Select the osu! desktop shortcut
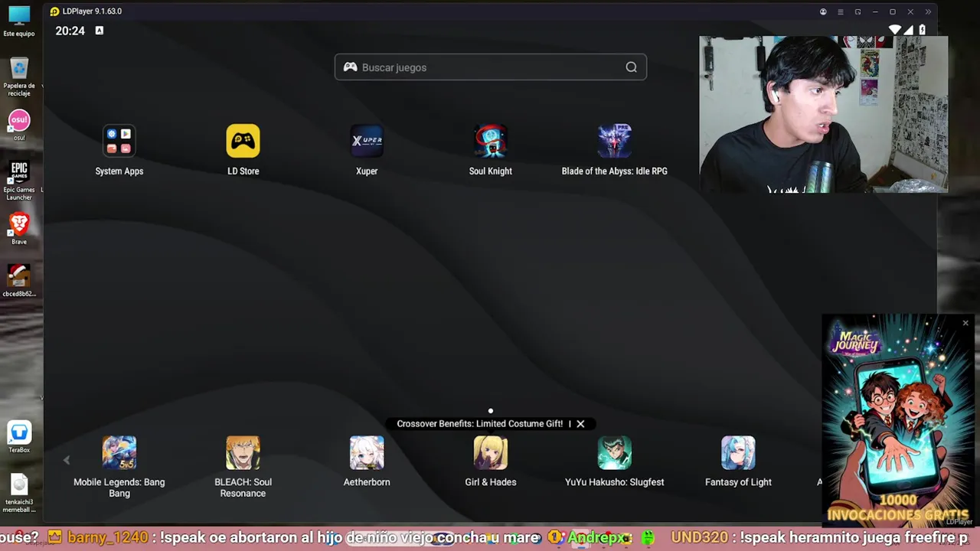Viewport: 980px width, 551px height. (x=19, y=126)
